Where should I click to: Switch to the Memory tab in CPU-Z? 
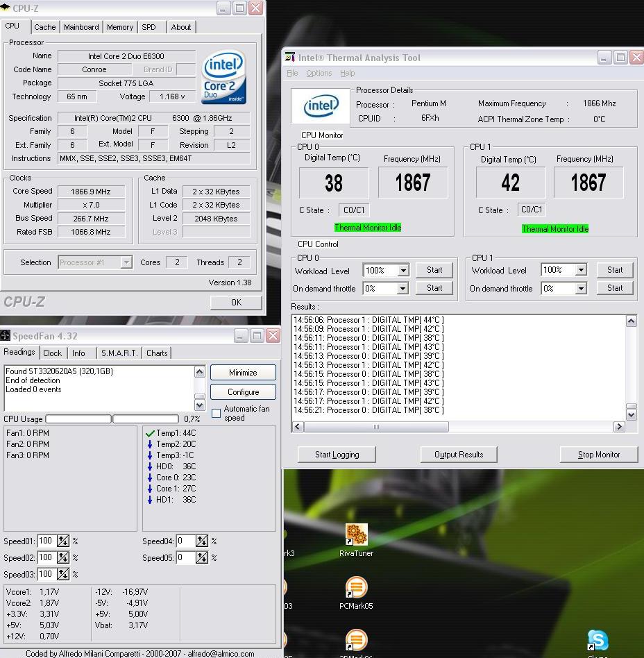coord(120,27)
